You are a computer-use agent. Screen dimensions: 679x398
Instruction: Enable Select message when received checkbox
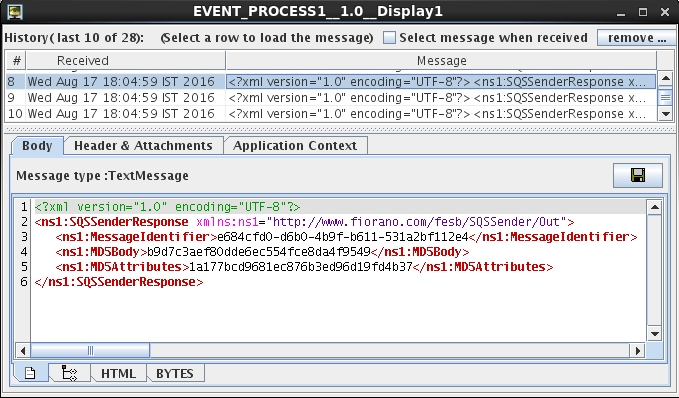click(x=389, y=38)
